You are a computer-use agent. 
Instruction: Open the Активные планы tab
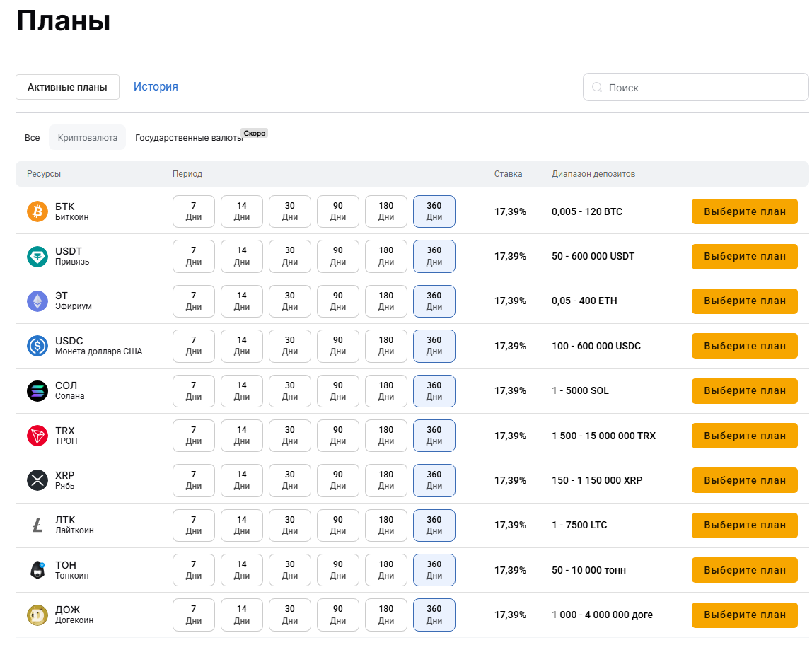tap(67, 87)
